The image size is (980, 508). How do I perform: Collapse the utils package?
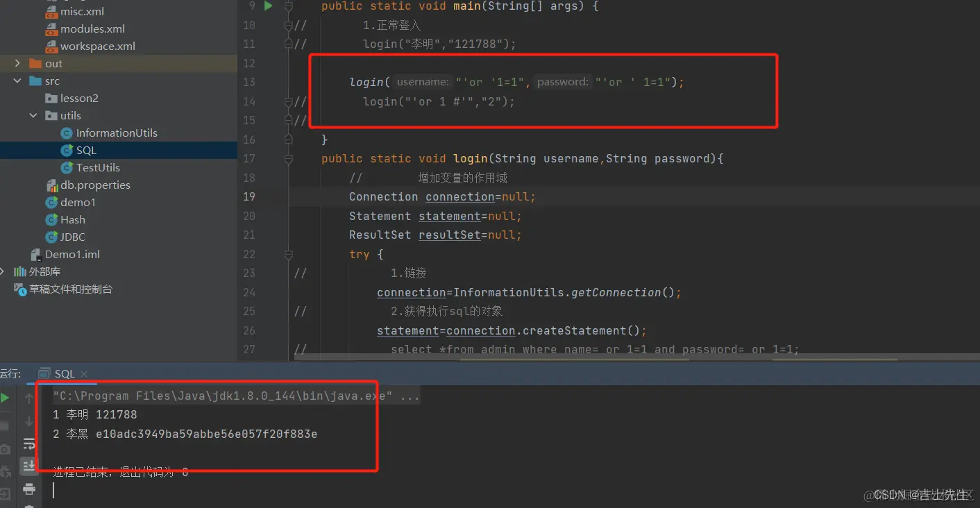(x=33, y=115)
